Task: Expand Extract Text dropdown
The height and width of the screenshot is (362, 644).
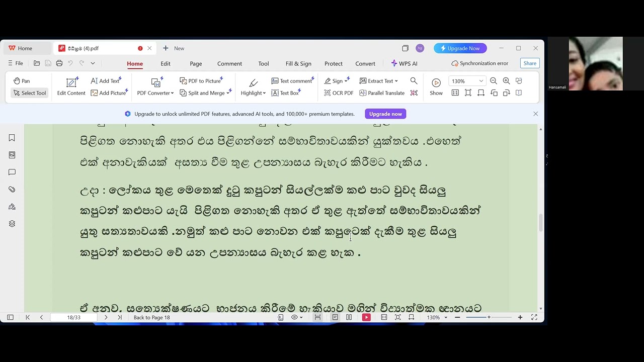Action: coord(378,81)
